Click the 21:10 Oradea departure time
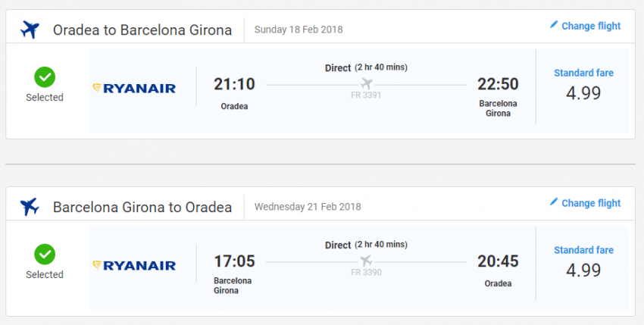This screenshot has height=325, width=644. pyautogui.click(x=234, y=85)
